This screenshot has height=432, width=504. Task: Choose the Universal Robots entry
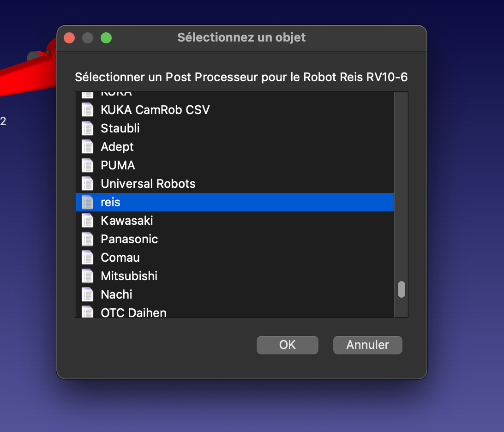(148, 184)
